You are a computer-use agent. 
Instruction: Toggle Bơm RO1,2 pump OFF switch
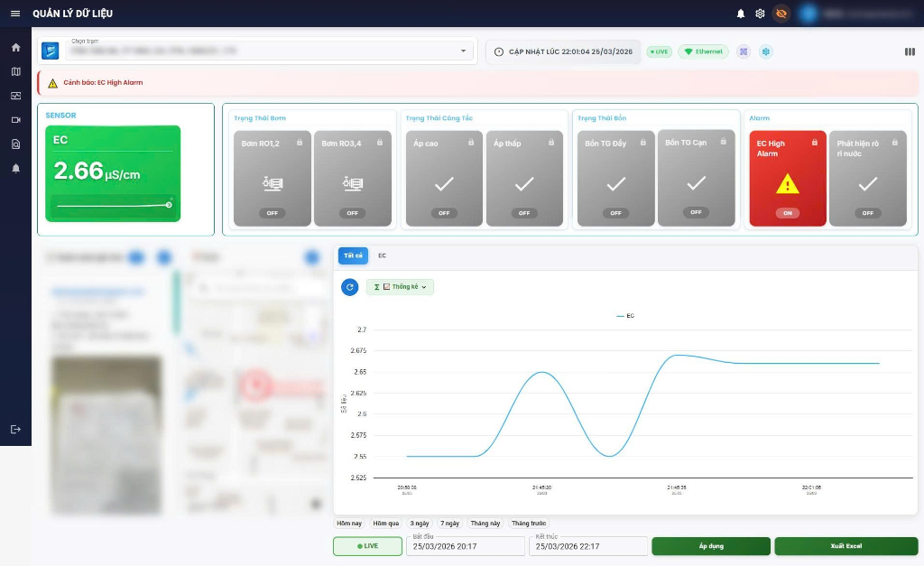(272, 213)
